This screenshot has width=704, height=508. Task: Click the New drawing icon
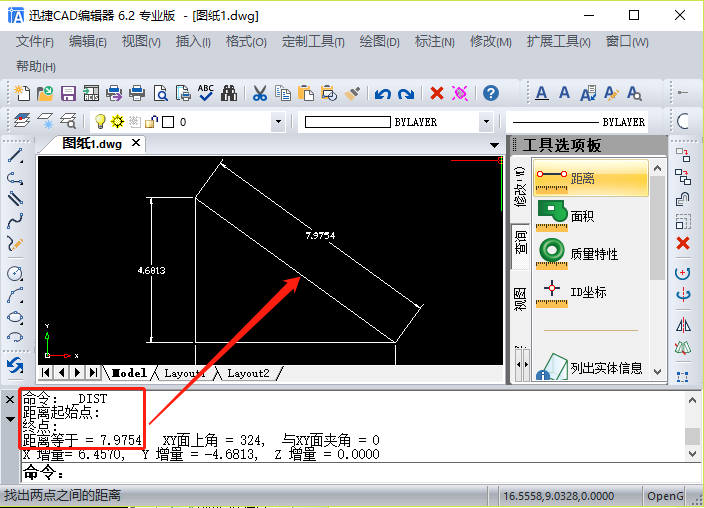22,93
